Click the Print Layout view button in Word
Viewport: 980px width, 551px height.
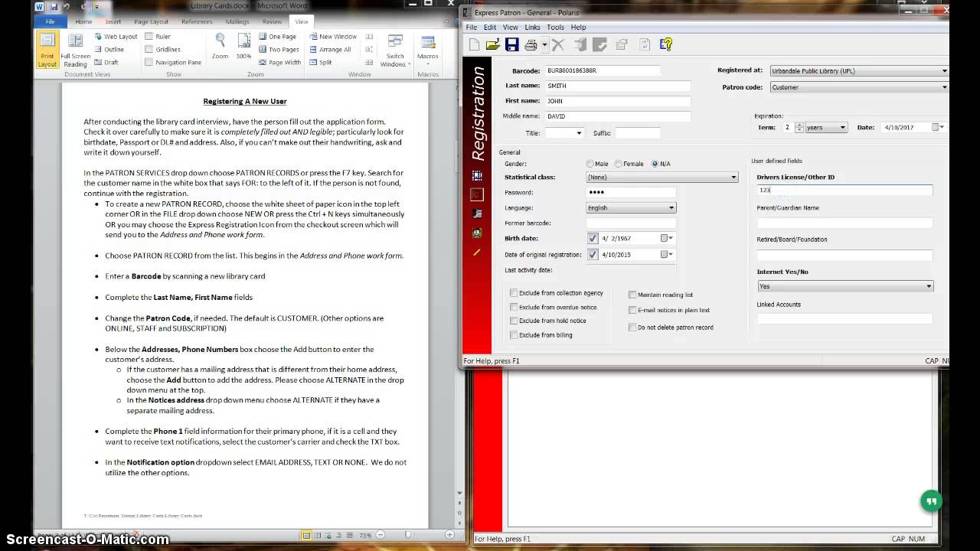coord(47,50)
